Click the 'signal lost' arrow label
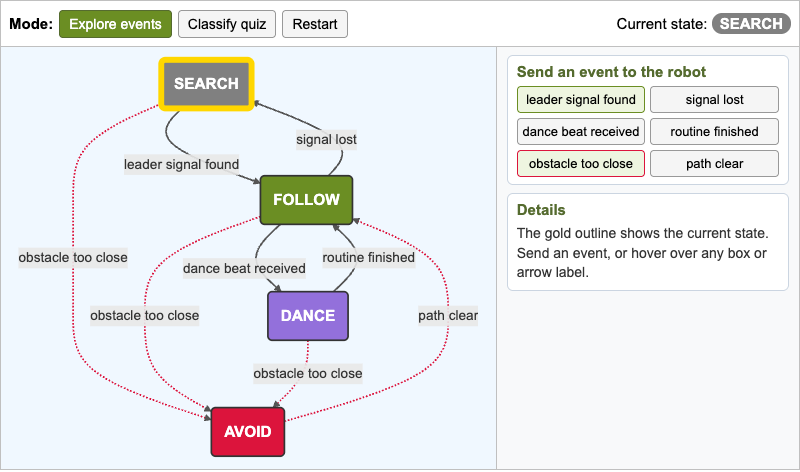 [327, 139]
